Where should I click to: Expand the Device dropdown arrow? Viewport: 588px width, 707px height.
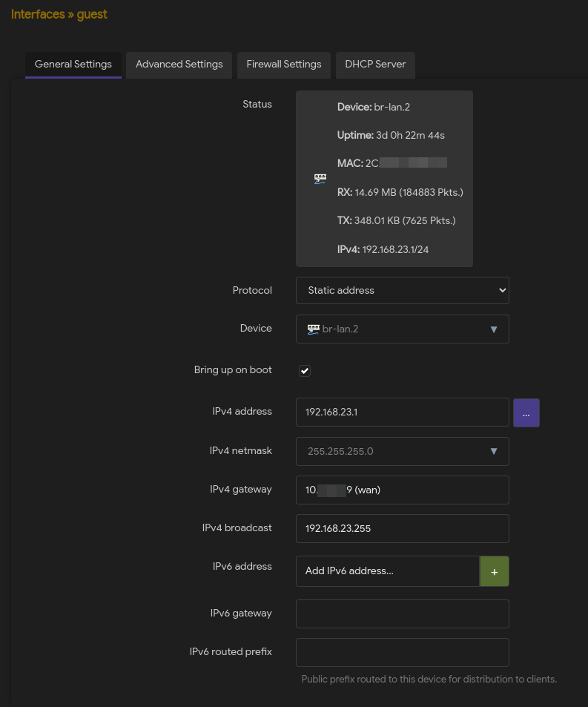click(x=494, y=329)
